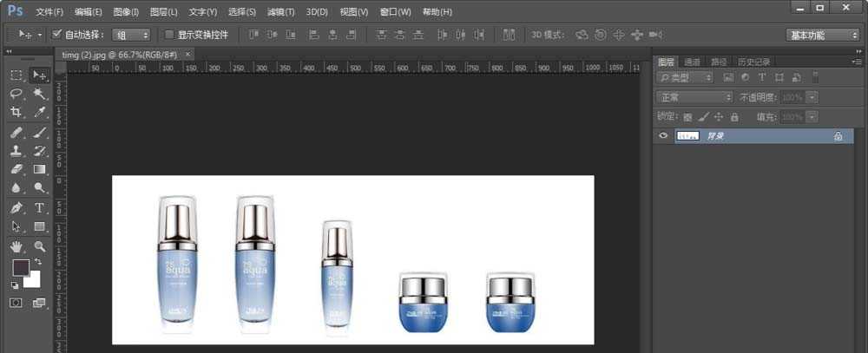Open the 基本功能 workspace dropdown
The height and width of the screenshot is (353, 868).
pos(823,35)
